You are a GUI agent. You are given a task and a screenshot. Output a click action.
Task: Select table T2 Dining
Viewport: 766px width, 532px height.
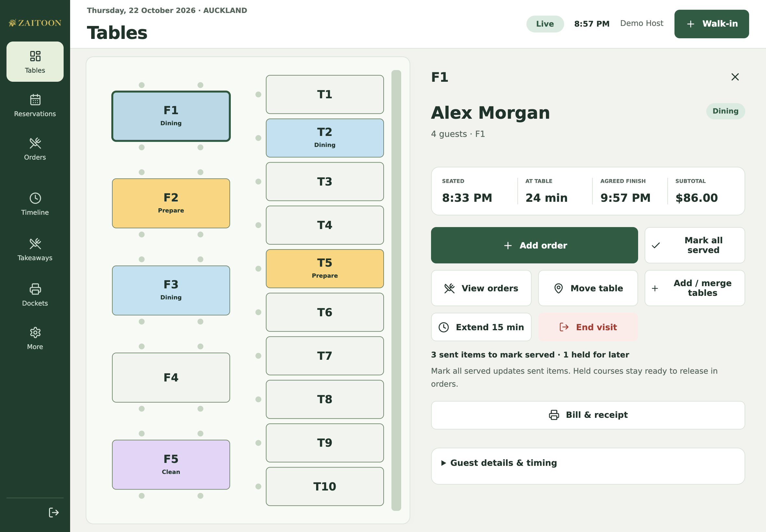tap(325, 138)
